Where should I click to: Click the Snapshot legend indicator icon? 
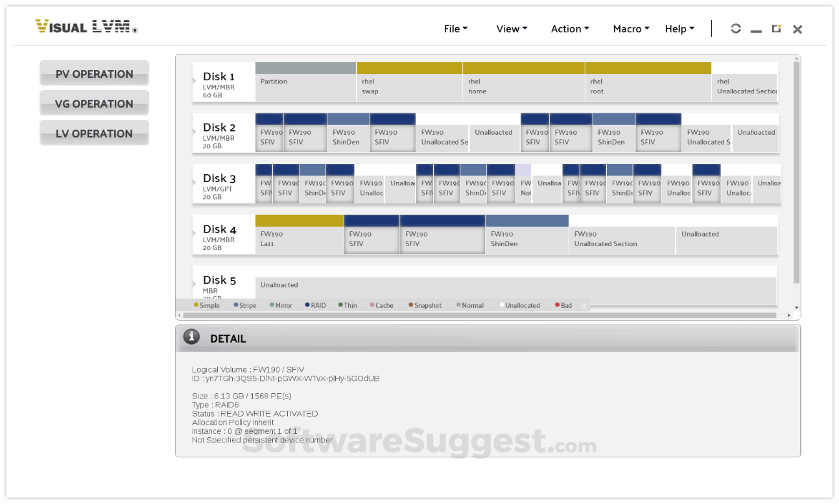coord(410,305)
